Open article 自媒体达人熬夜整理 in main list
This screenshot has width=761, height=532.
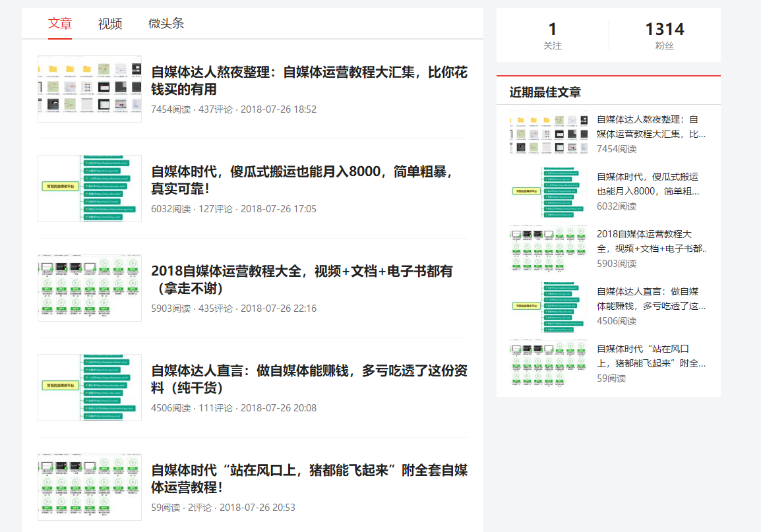pyautogui.click(x=309, y=80)
